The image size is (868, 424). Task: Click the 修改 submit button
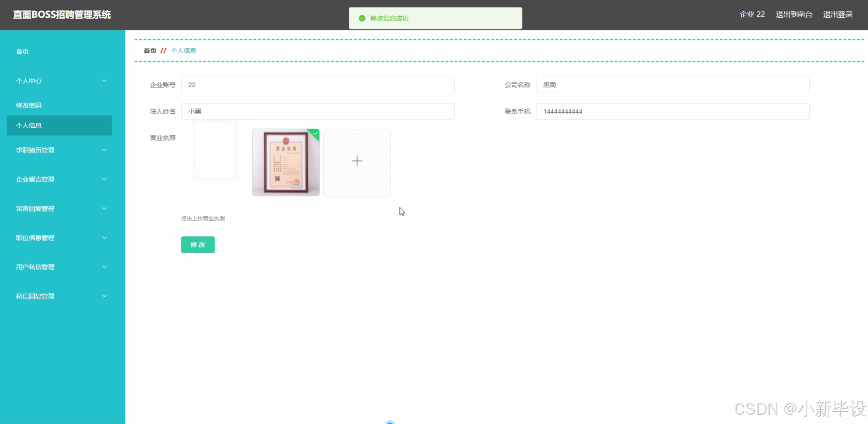tap(197, 244)
